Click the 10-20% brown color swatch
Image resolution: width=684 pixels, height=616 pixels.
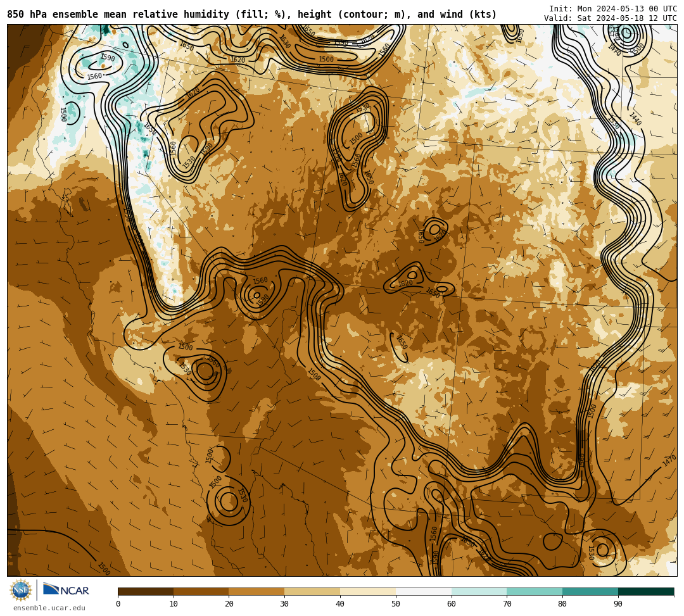coord(201,591)
